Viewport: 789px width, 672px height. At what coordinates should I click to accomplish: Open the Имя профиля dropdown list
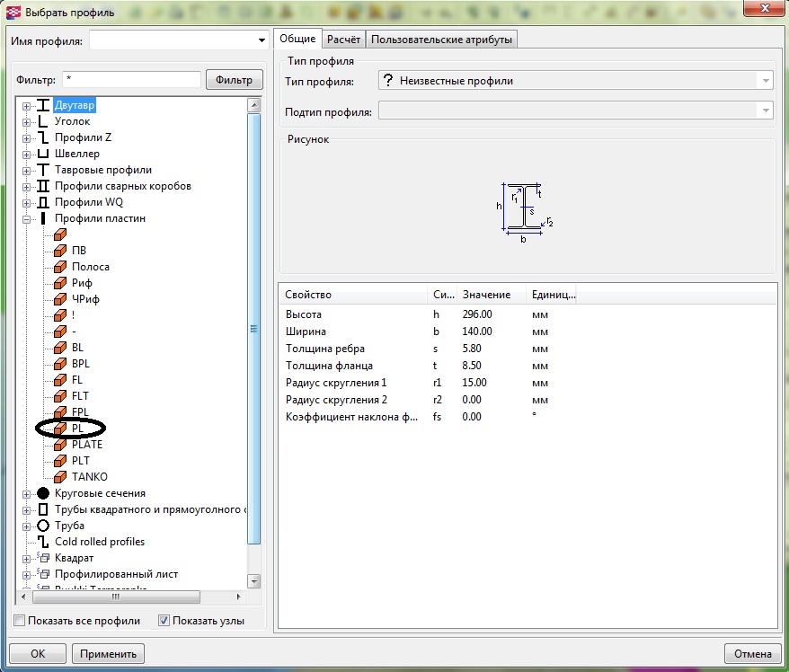coord(262,41)
